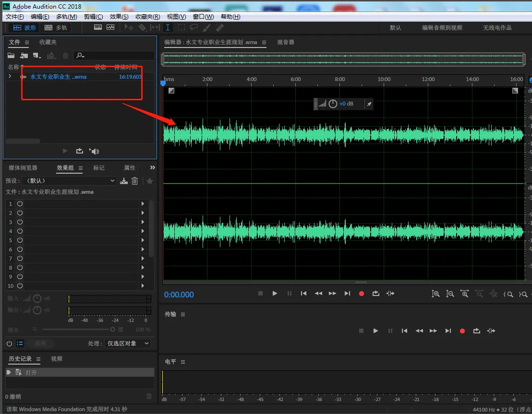Open the 处理 process dropdown
Screen dimensions: 532x414
point(128,343)
